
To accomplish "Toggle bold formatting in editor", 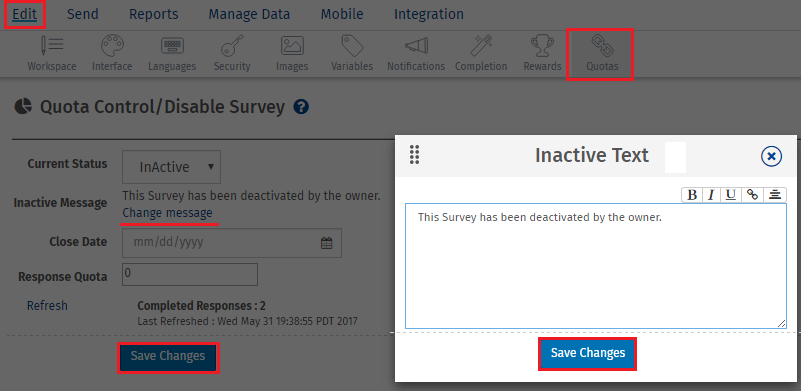I will [692, 195].
